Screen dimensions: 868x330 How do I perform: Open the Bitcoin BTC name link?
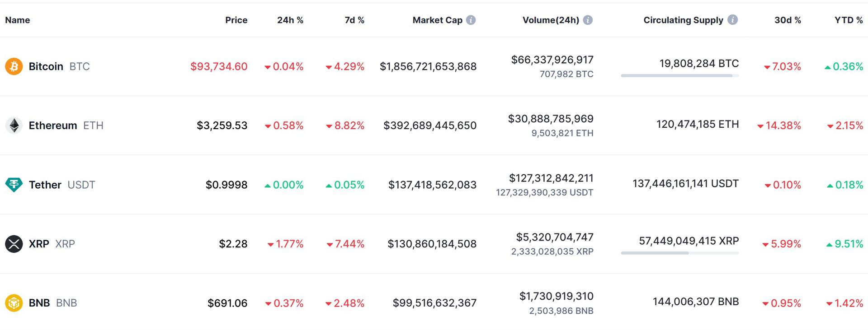tap(46, 66)
